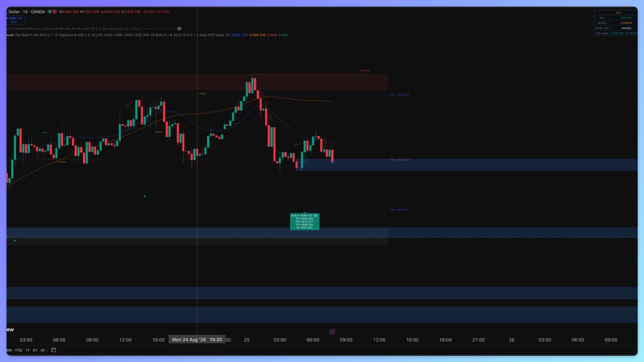Select the 1Y date range
The height and width of the screenshot is (362, 644).
coord(27,350)
